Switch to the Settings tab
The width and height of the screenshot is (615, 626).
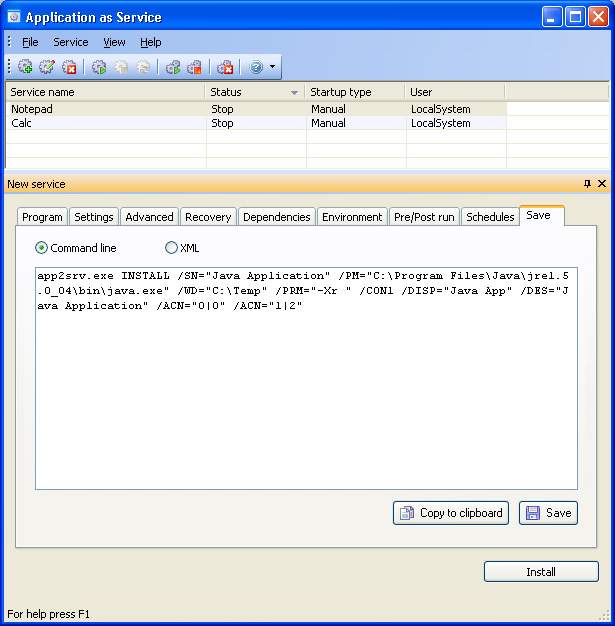(94, 217)
